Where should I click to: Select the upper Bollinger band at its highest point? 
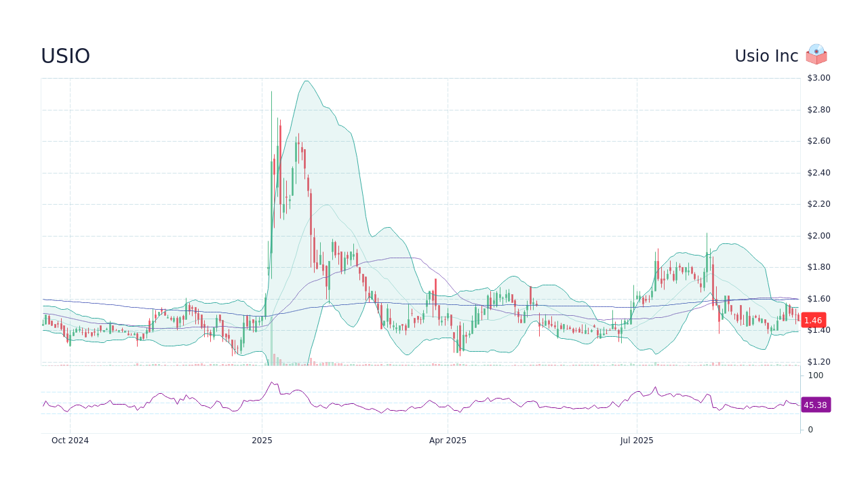coord(306,81)
